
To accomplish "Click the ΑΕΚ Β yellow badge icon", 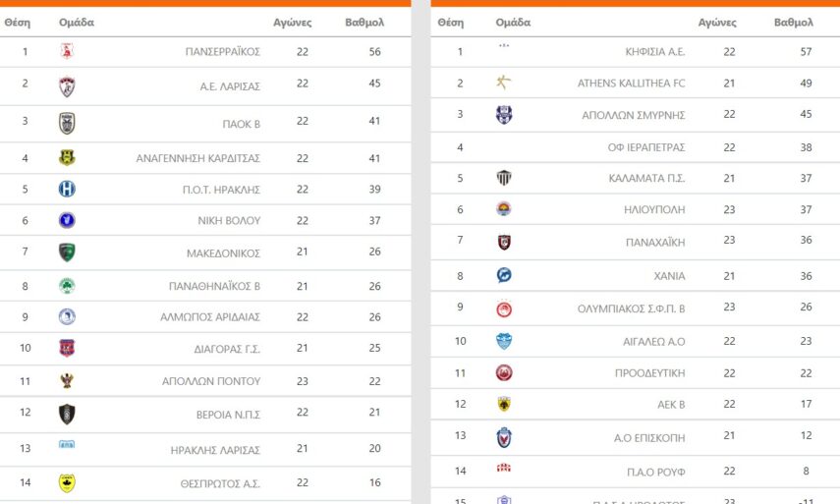I will point(504,404).
